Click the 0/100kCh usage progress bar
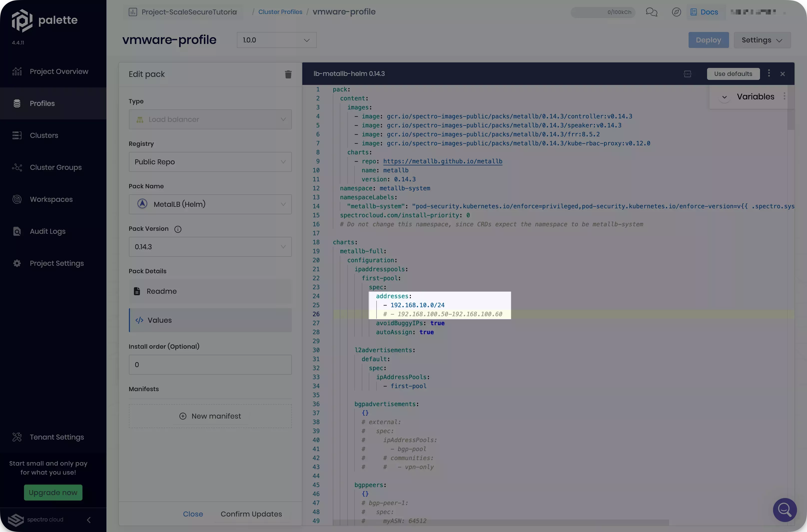Image resolution: width=807 pixels, height=532 pixels. pyautogui.click(x=603, y=12)
